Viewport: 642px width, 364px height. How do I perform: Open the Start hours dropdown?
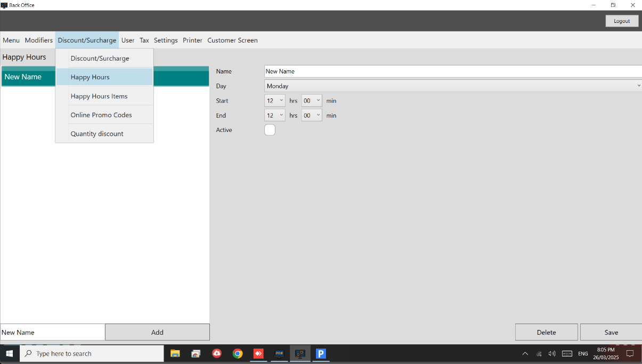(275, 101)
